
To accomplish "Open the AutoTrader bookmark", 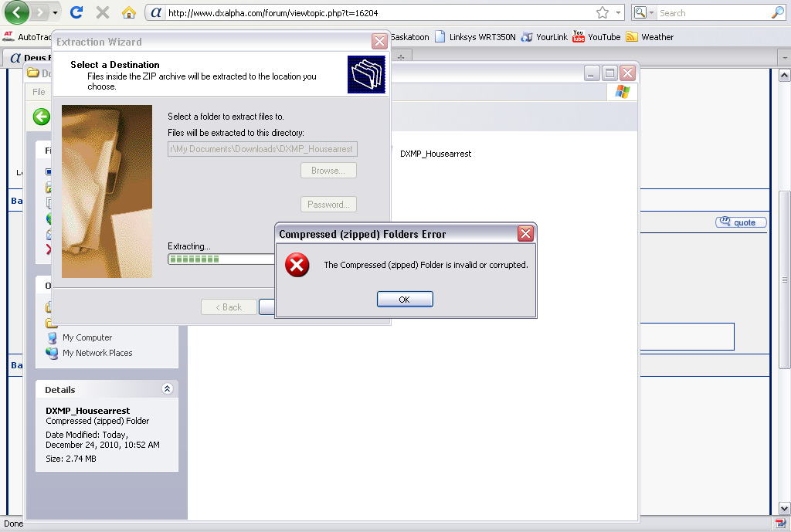I will point(28,37).
